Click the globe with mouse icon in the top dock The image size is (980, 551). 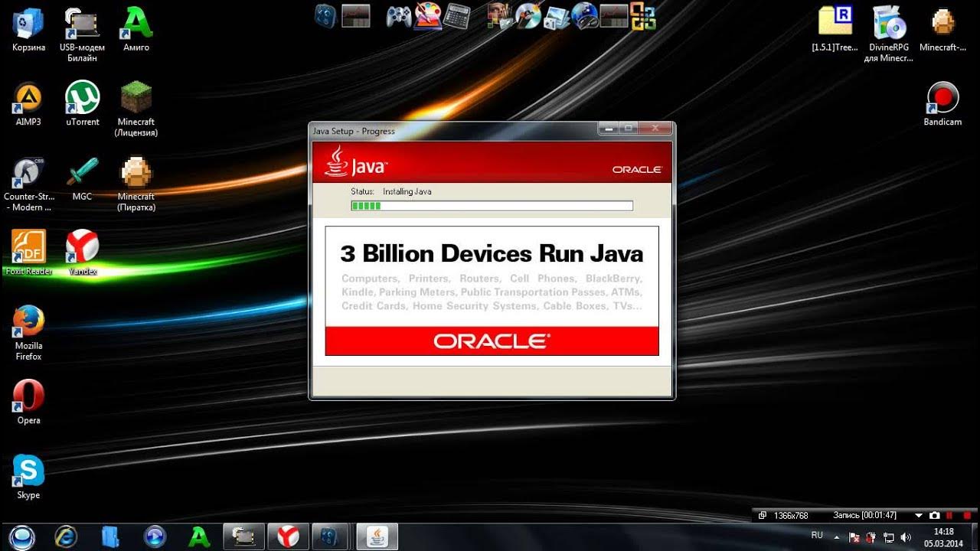tap(586, 16)
